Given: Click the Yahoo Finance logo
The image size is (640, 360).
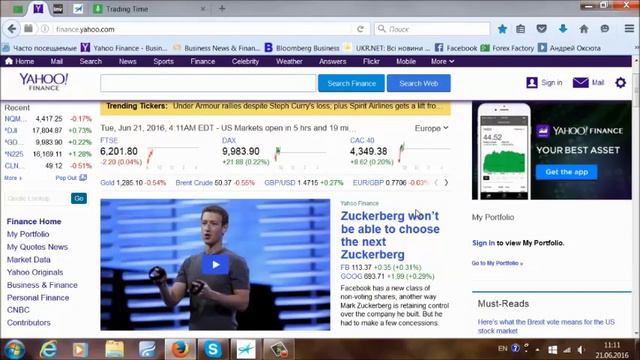Looking at the screenshot, I should [44, 82].
